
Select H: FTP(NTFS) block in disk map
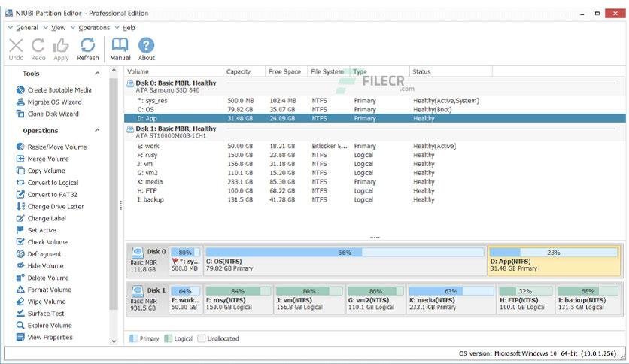525,299
